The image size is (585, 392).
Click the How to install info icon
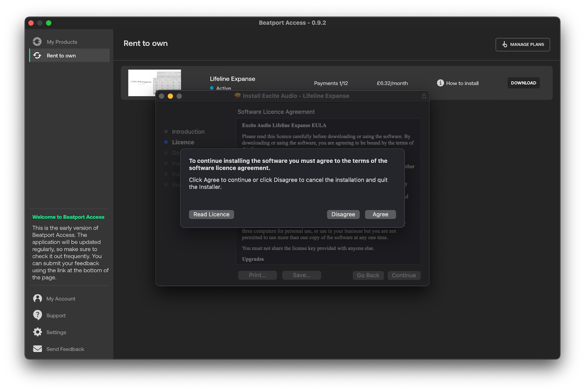(440, 83)
